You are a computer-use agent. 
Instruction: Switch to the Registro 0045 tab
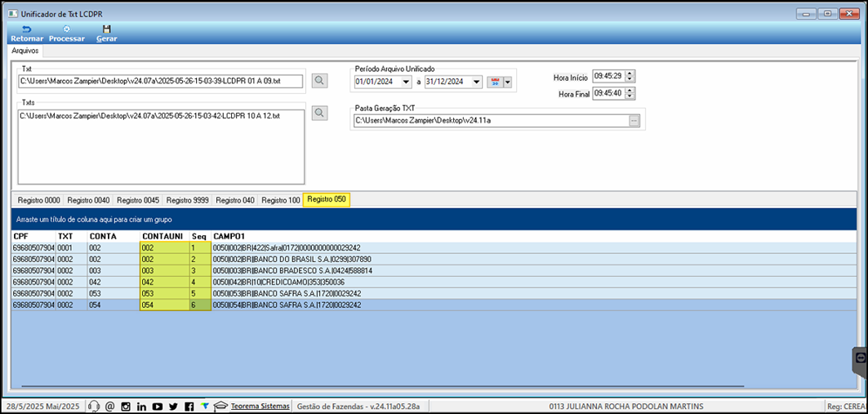(137, 200)
